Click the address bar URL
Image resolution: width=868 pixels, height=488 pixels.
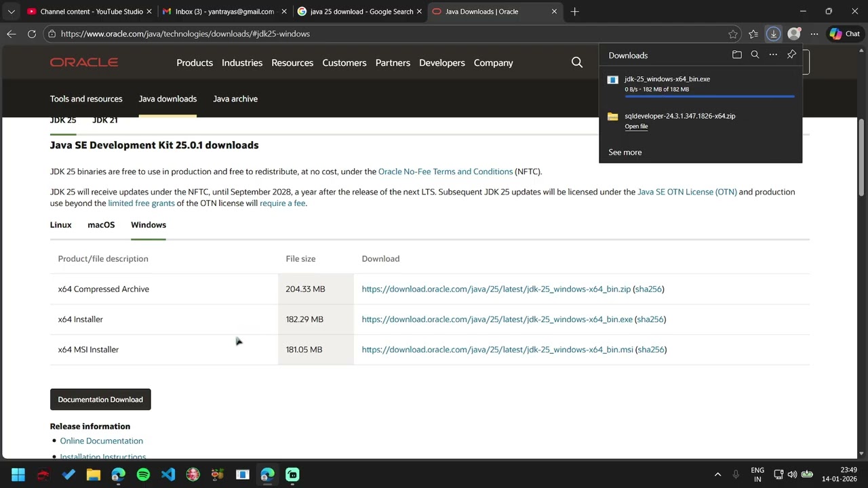(185, 34)
